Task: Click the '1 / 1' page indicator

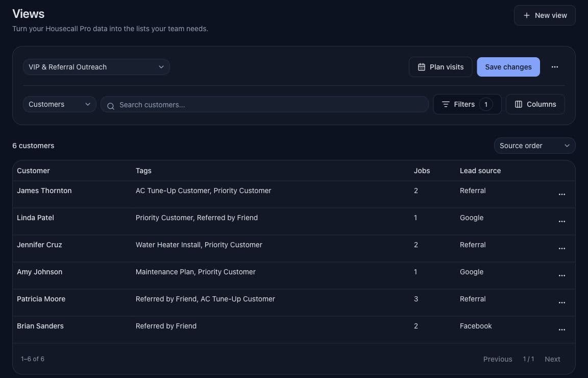Action: click(x=528, y=359)
